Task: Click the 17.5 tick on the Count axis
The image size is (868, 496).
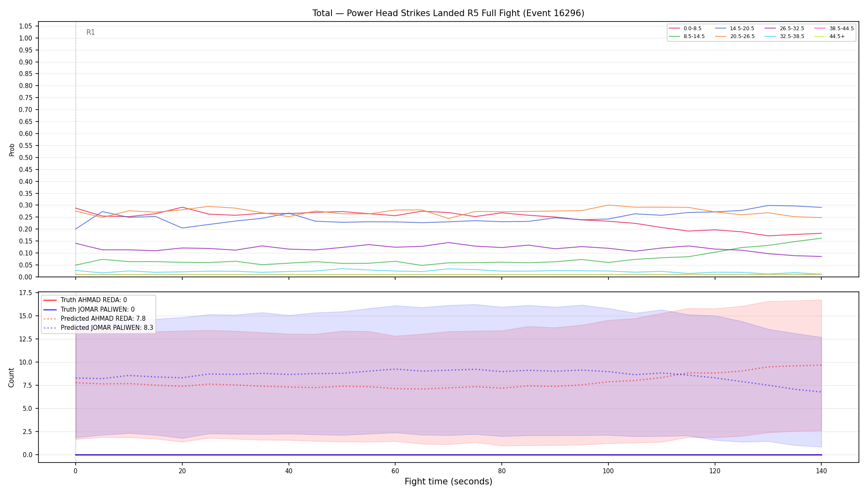Action: click(25, 293)
